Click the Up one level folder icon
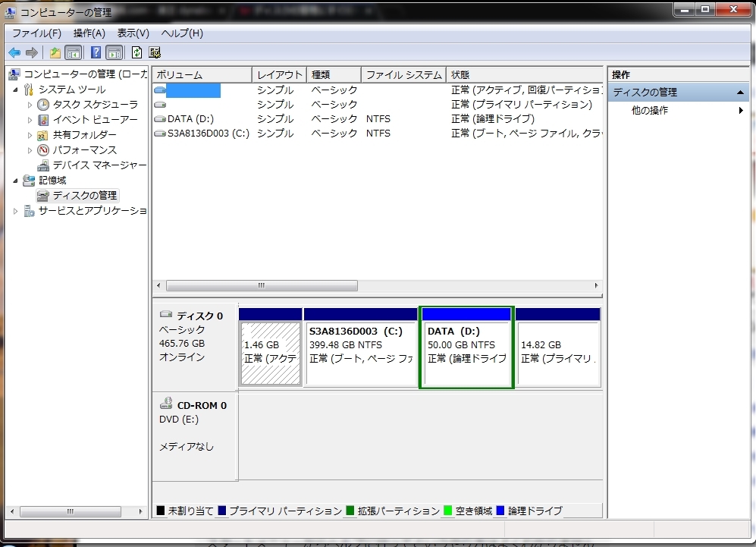This screenshot has width=756, height=547. tap(55, 52)
